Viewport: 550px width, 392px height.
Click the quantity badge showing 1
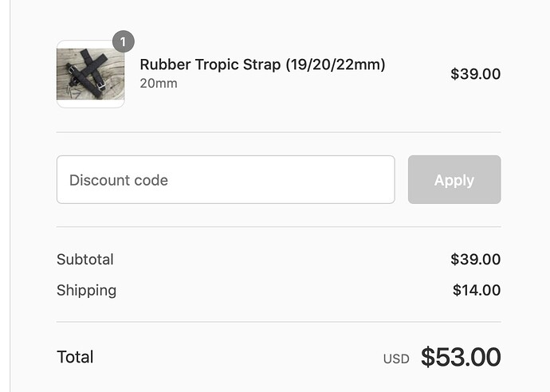point(123,41)
